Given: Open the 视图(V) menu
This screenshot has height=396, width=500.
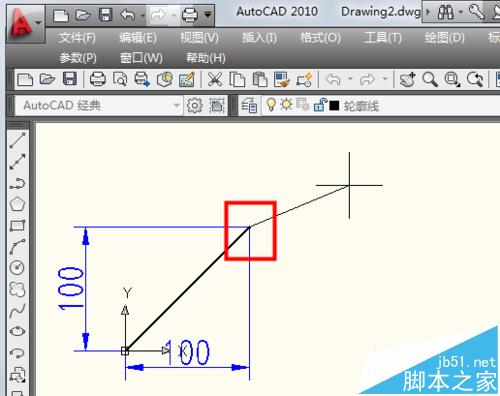Looking at the screenshot, I should (x=199, y=38).
